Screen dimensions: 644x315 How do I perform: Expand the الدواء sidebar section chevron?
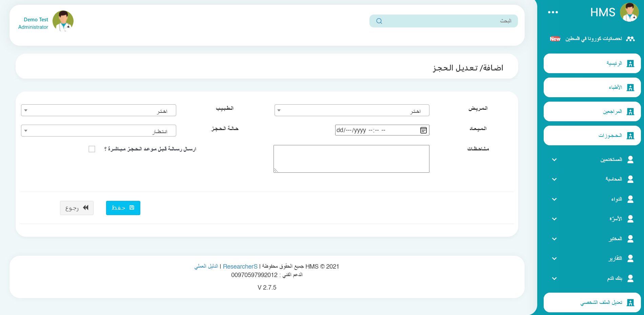point(554,199)
